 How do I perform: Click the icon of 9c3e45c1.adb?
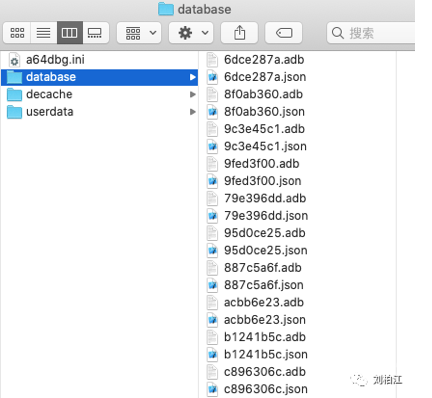[x=212, y=129]
